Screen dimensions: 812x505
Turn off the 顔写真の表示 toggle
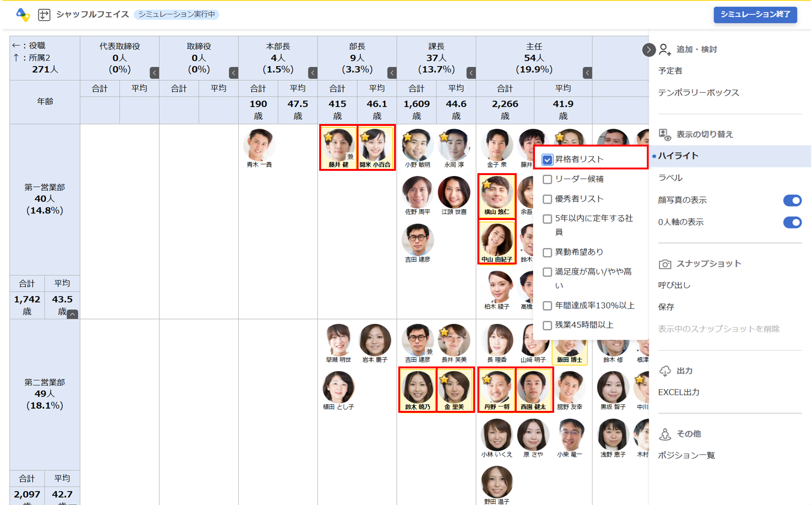coord(792,200)
